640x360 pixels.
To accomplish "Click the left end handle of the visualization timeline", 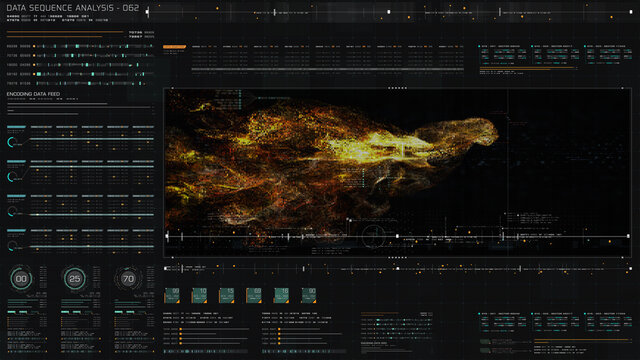I will coord(167,236).
